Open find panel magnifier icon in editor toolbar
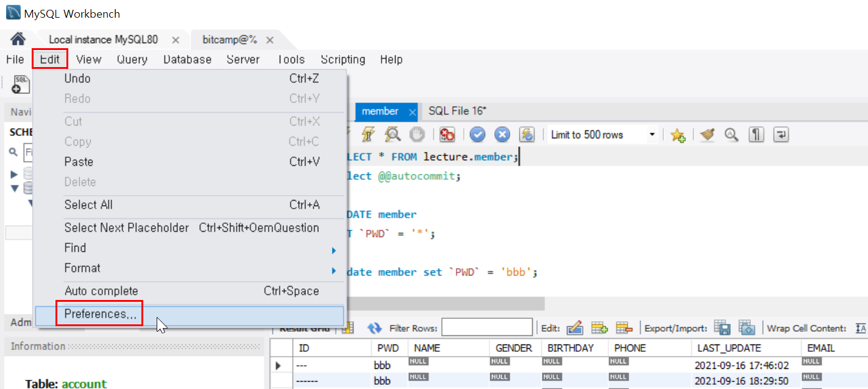 (731, 135)
